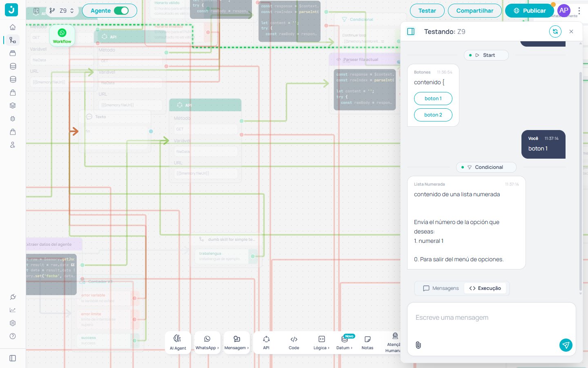588x368 pixels.
Task: Open the Z9 version selector
Action: tap(62, 11)
